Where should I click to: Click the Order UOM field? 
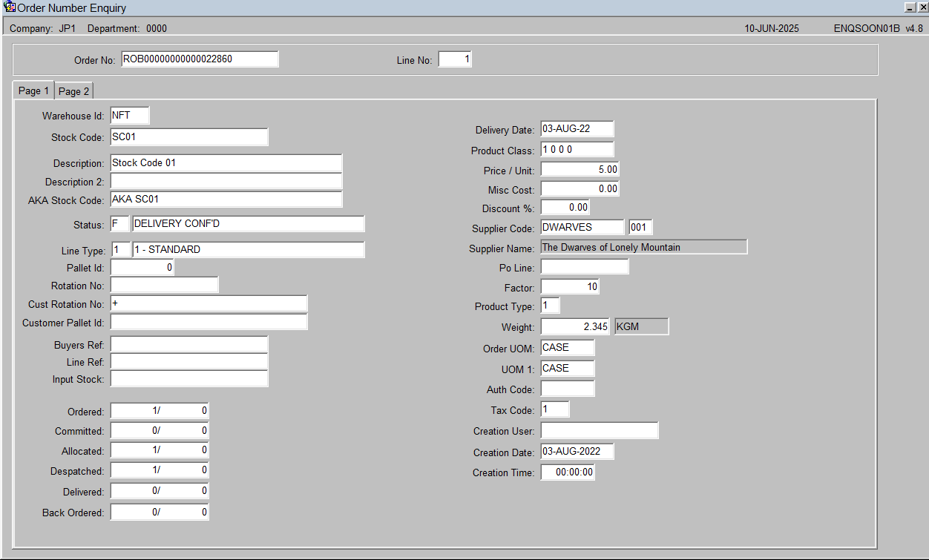pyautogui.click(x=568, y=348)
